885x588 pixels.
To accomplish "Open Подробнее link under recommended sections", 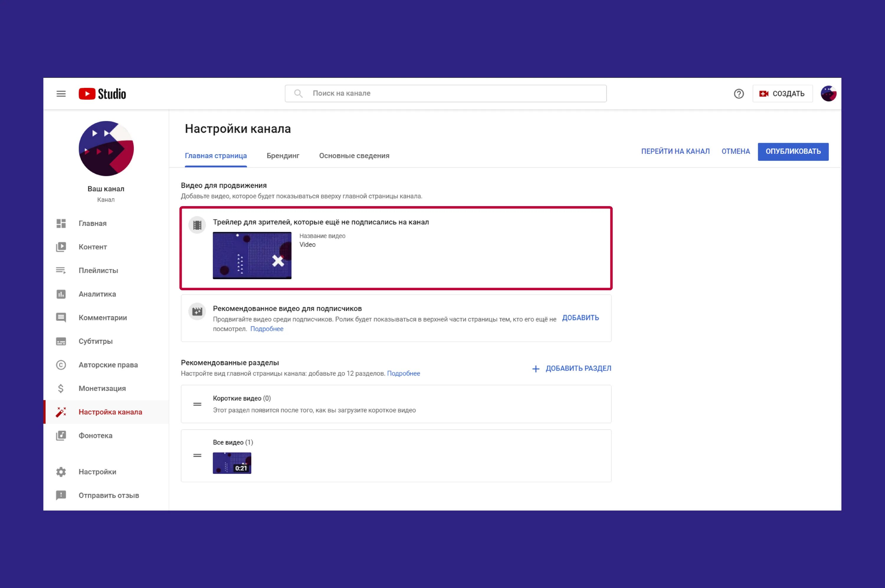I will (x=403, y=374).
